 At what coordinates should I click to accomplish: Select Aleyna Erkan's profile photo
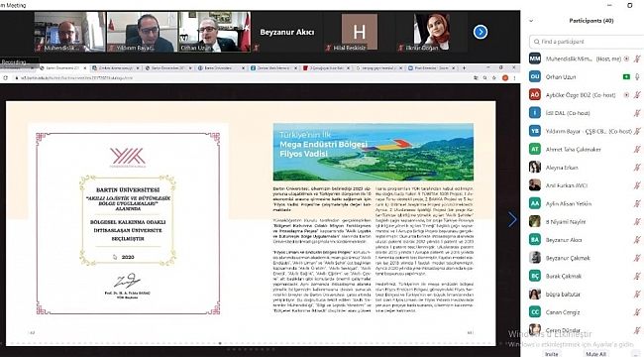pyautogui.click(x=535, y=168)
